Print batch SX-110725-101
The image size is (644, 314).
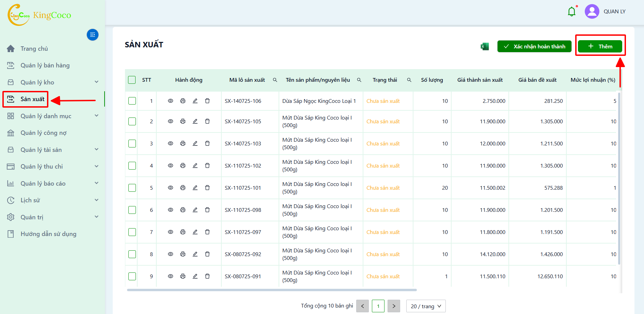[183, 188]
